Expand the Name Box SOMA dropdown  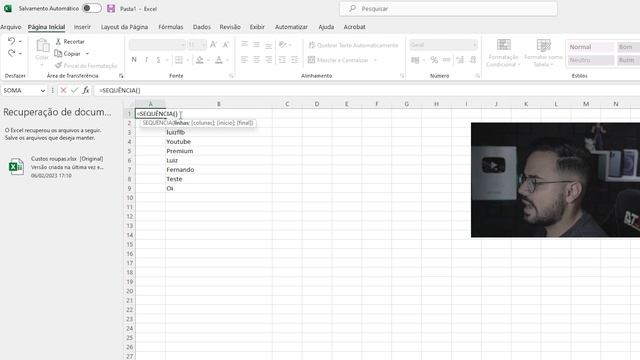point(43,91)
